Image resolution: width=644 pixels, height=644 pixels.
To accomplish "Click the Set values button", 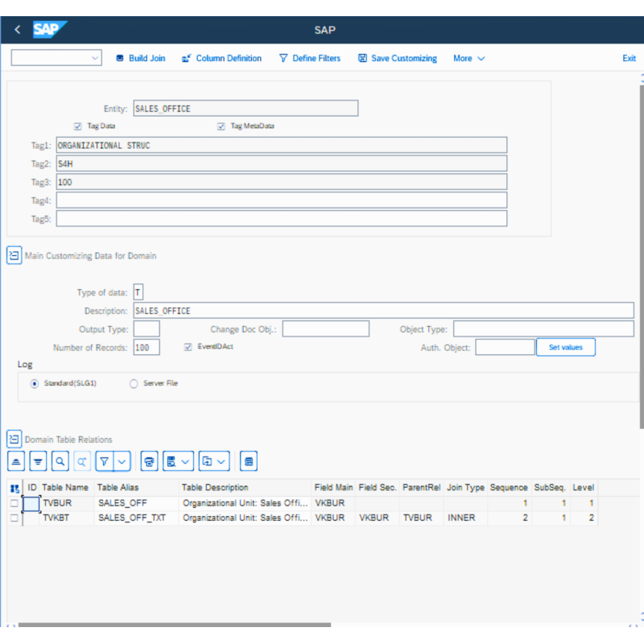I will tap(566, 347).
